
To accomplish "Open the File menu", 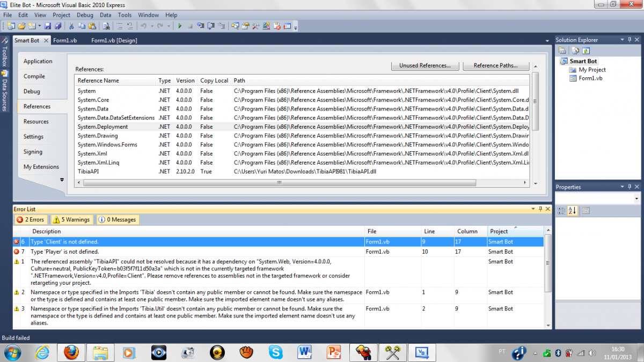I will (x=8, y=15).
